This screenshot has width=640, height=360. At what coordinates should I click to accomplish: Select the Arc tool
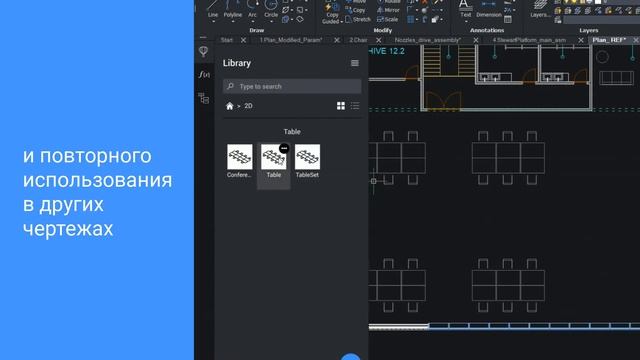coord(252,9)
